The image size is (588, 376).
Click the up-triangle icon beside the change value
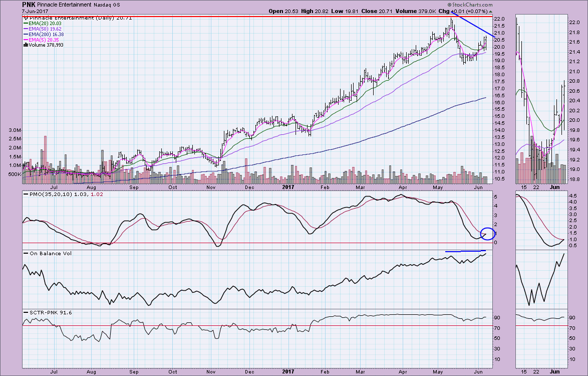(490, 12)
